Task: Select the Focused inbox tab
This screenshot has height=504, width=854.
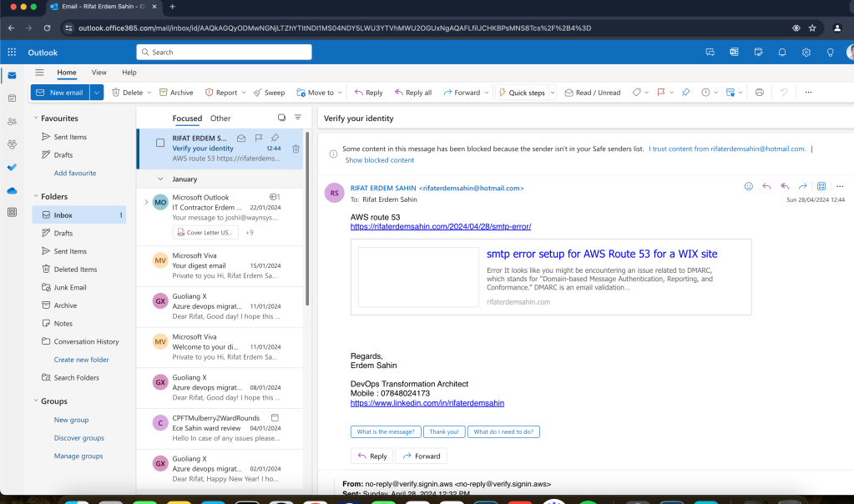Action: tap(187, 118)
